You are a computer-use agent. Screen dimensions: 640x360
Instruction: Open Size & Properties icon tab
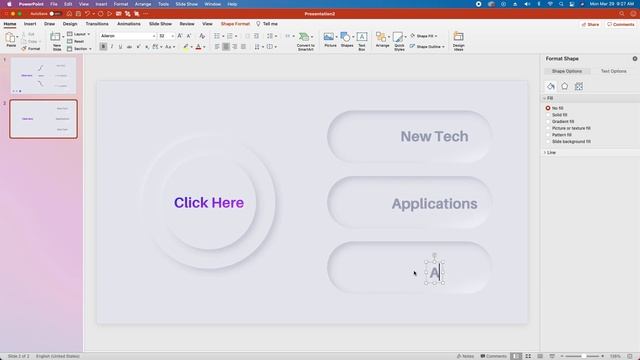[x=579, y=86]
